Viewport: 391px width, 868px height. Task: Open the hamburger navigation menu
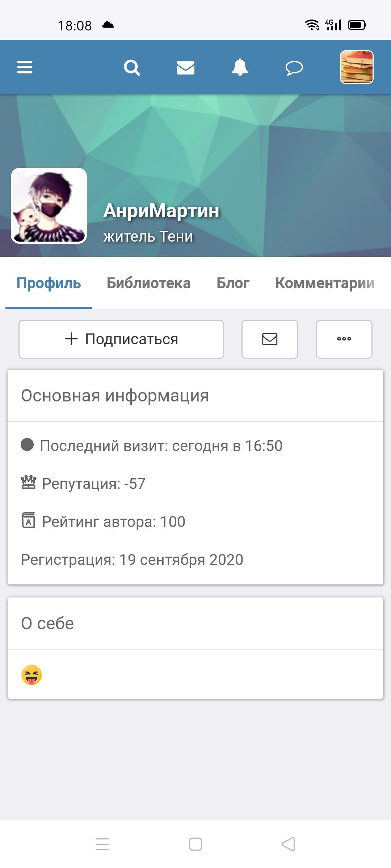point(25,67)
